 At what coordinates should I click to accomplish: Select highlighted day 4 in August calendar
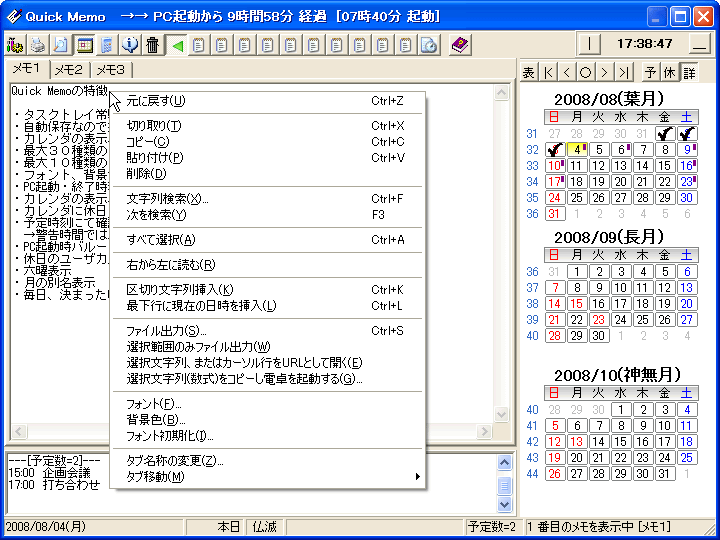point(577,150)
